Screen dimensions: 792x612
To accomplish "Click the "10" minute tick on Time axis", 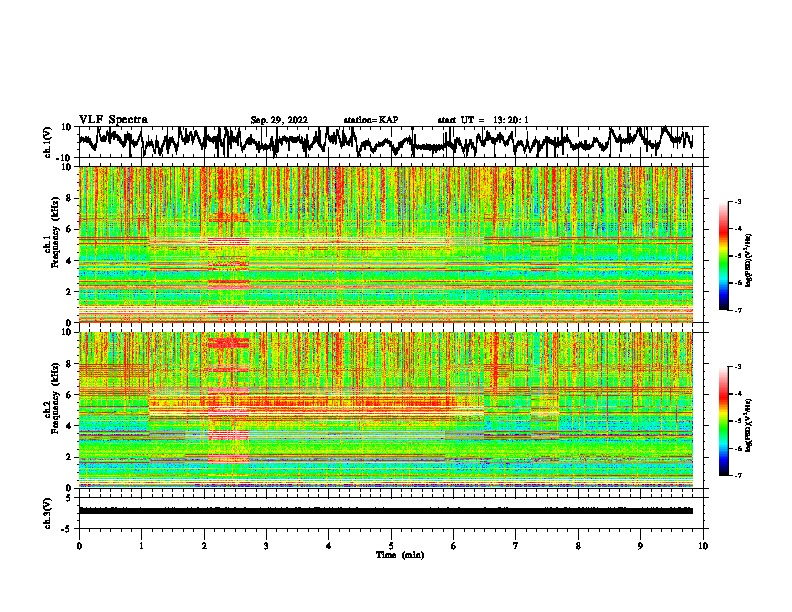I will point(703,546).
